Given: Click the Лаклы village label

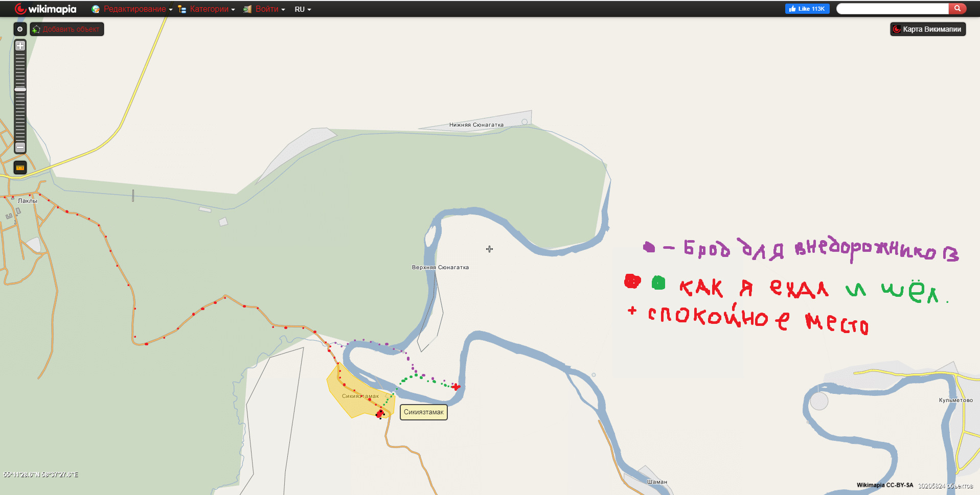Looking at the screenshot, I should tap(28, 201).
